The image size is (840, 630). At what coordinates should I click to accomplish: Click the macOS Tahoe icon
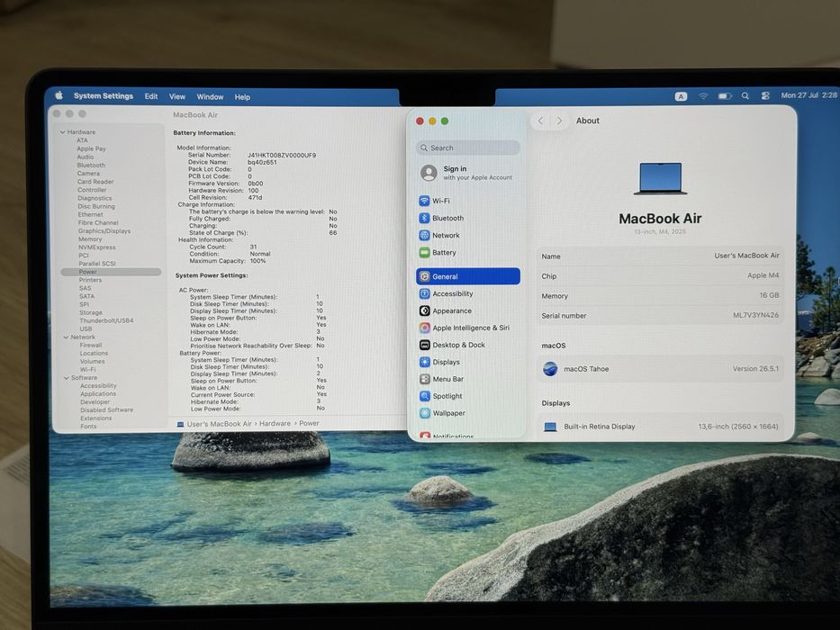(x=550, y=369)
